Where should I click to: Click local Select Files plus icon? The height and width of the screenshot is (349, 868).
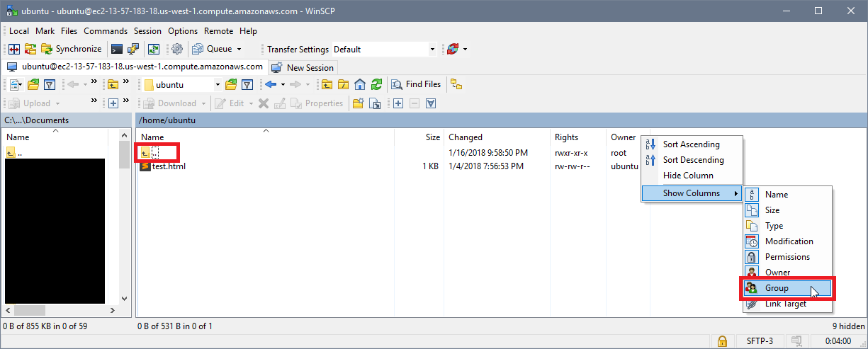[113, 103]
